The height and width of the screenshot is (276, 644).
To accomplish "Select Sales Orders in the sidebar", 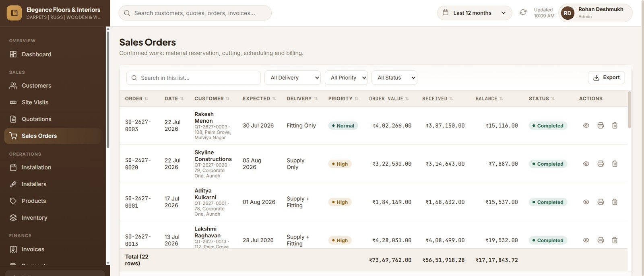I will point(53,136).
